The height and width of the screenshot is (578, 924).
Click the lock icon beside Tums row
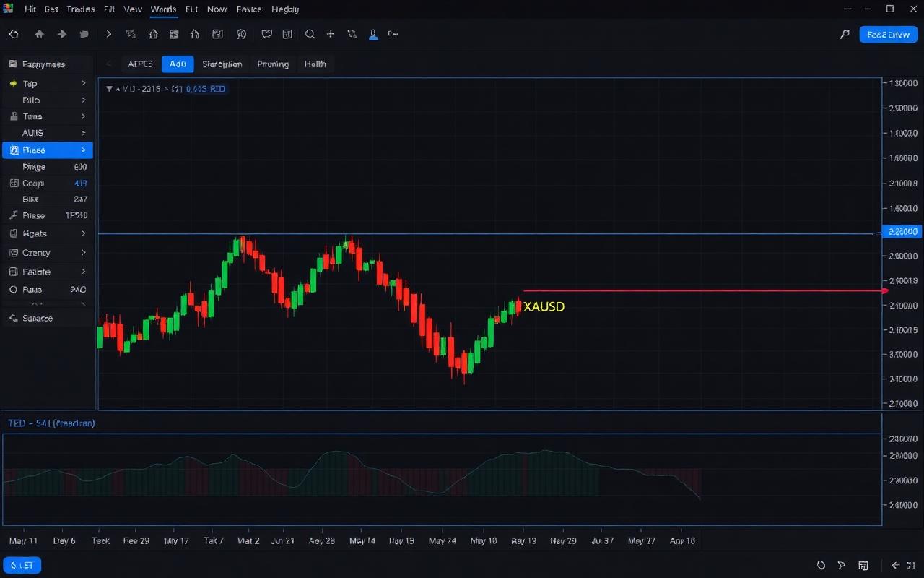pos(14,116)
